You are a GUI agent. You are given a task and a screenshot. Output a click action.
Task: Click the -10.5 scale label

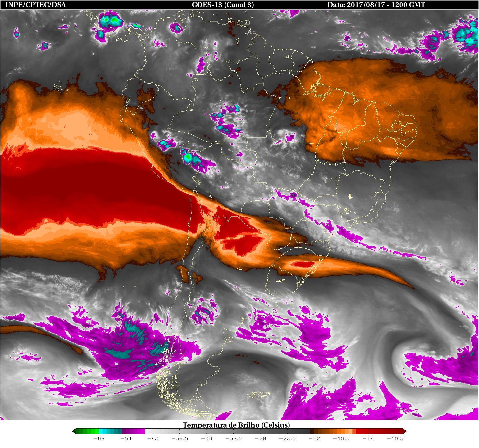(x=395, y=439)
